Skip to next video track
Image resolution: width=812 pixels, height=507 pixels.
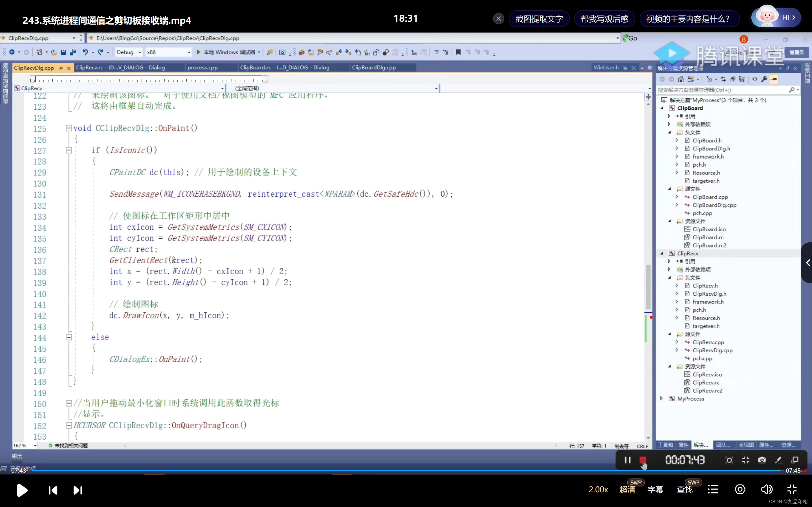[x=78, y=490]
